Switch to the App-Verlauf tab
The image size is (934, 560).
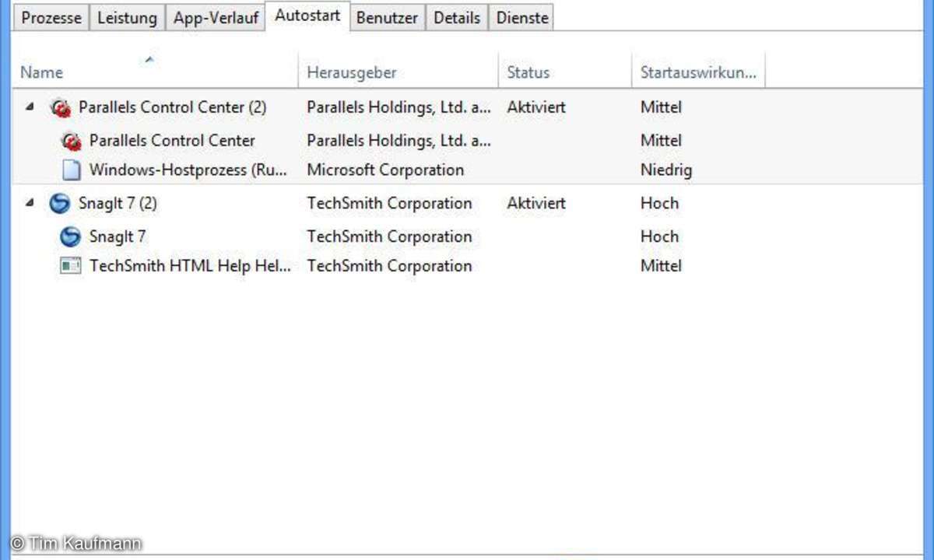216,18
